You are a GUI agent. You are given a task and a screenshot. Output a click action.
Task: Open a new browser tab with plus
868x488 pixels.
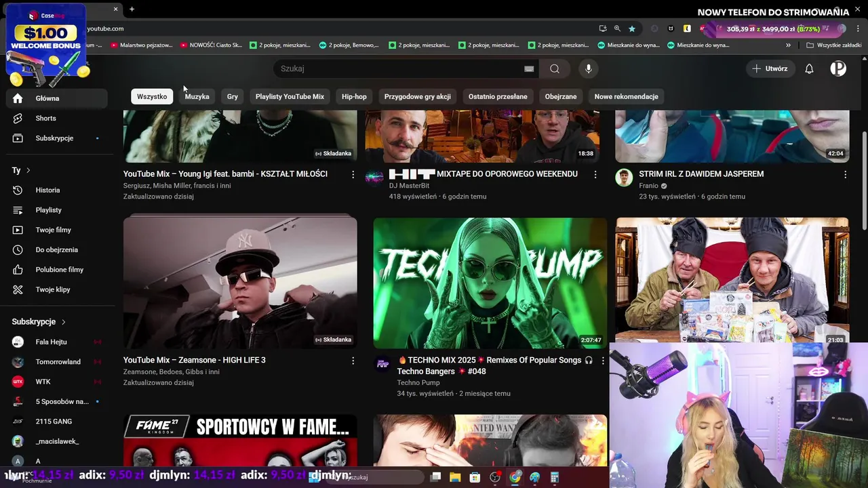(x=132, y=9)
